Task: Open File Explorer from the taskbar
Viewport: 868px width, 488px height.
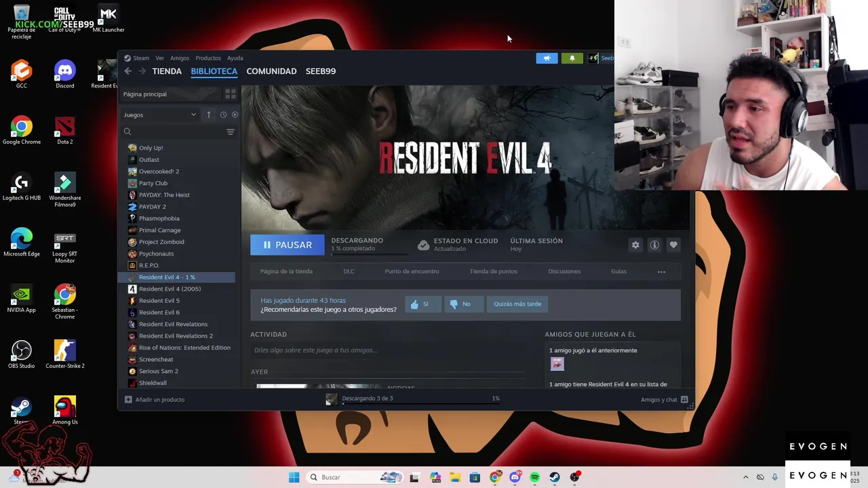Action: pyautogui.click(x=454, y=477)
